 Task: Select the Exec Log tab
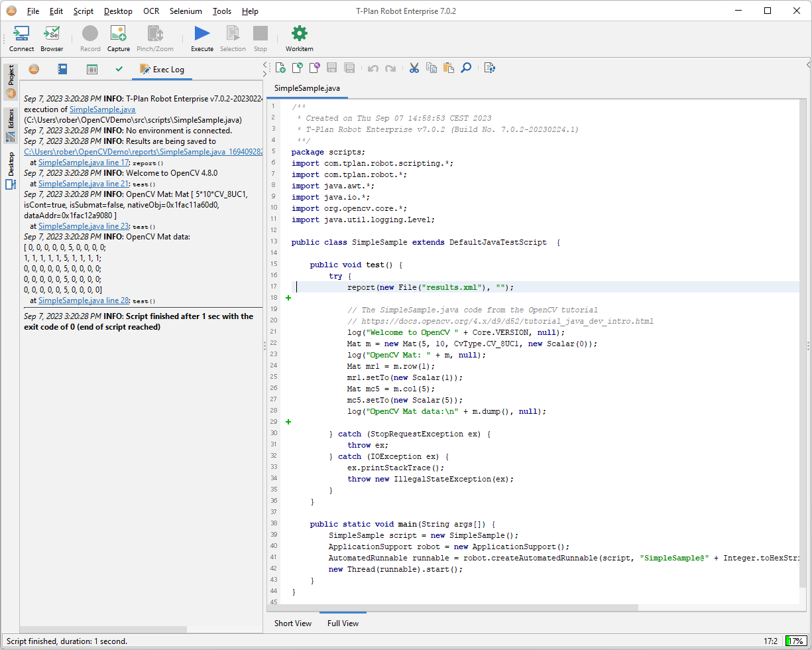click(x=162, y=69)
